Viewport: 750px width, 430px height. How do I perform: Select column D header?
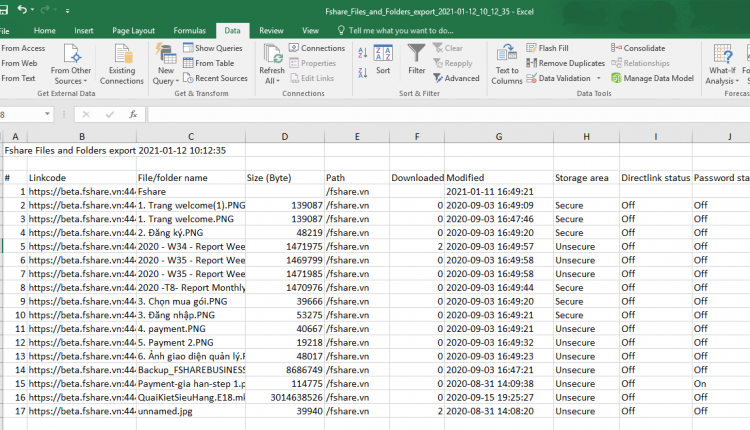tap(285, 136)
